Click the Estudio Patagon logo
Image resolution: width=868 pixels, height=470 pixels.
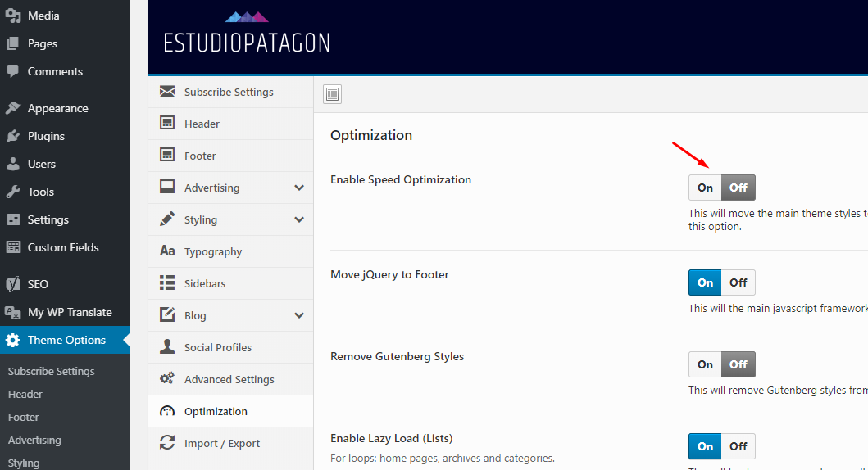tap(247, 34)
